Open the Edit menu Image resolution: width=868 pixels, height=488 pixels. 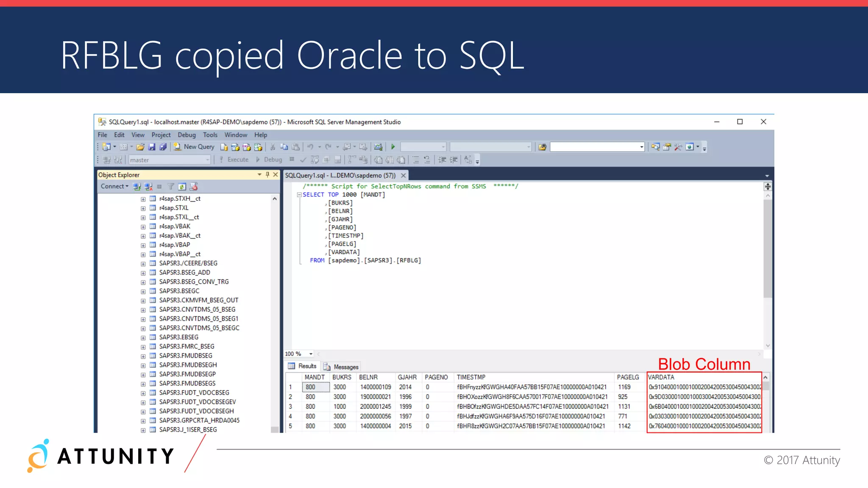click(x=119, y=135)
